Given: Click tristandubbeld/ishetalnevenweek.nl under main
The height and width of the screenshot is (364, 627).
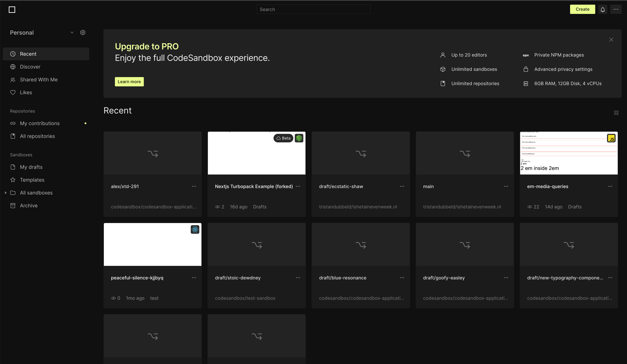Looking at the screenshot, I should coord(462,207).
